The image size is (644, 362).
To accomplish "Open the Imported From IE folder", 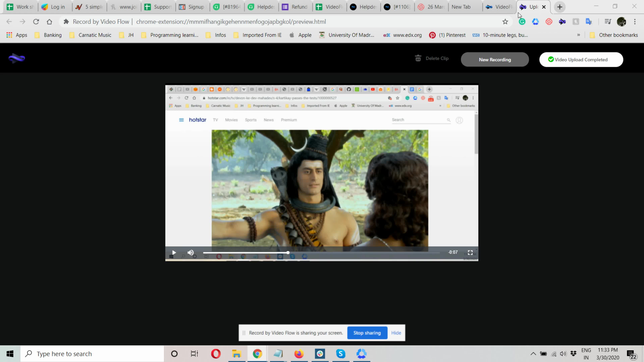I will (x=257, y=35).
